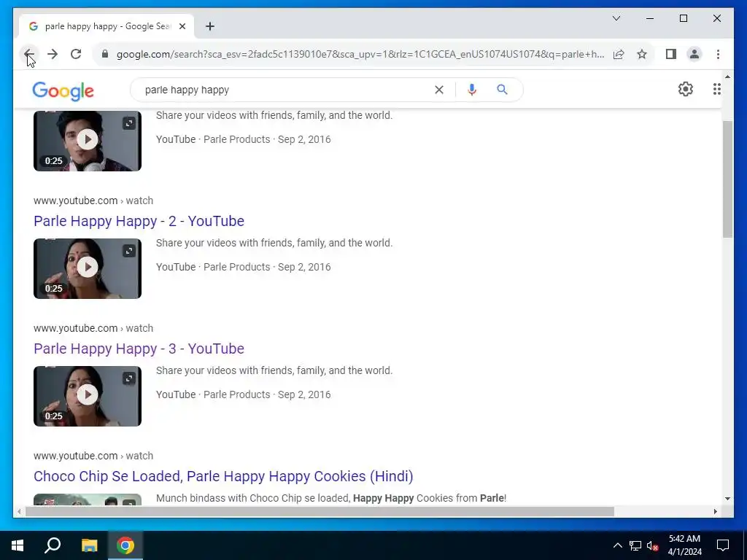Click the search field containing parle happy happy
The height and width of the screenshot is (560, 747).
(286, 90)
